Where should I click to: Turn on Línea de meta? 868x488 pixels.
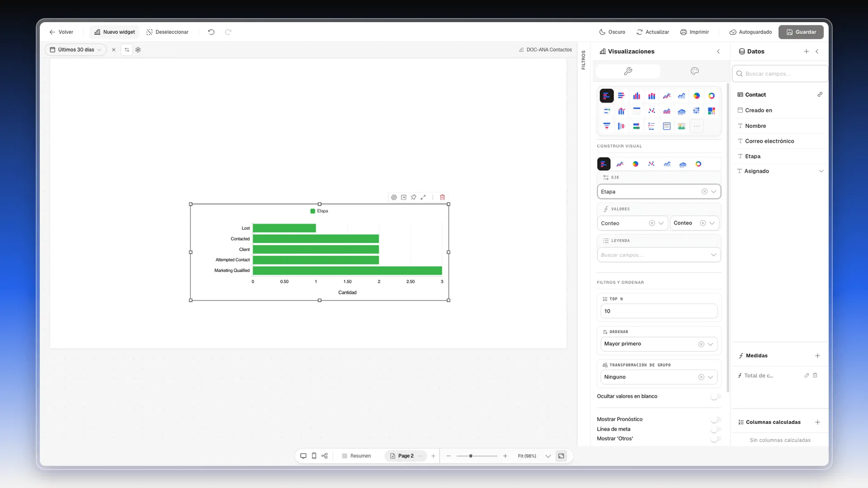tap(715, 429)
